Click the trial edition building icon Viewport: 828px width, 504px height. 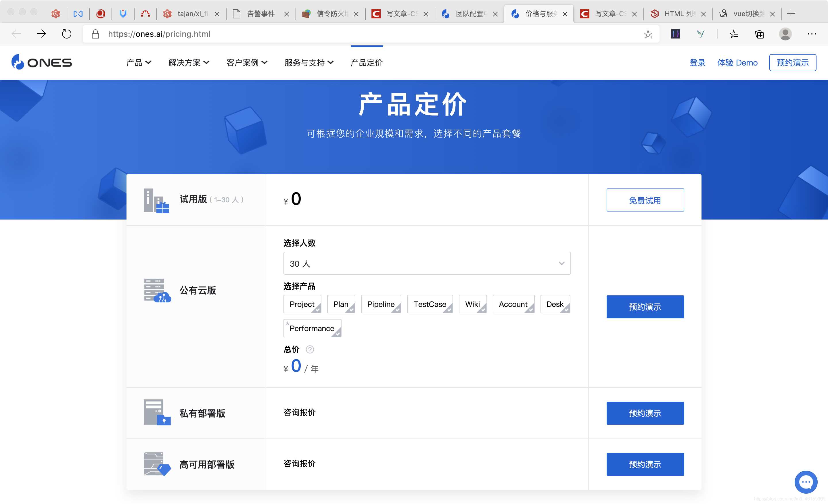(156, 201)
